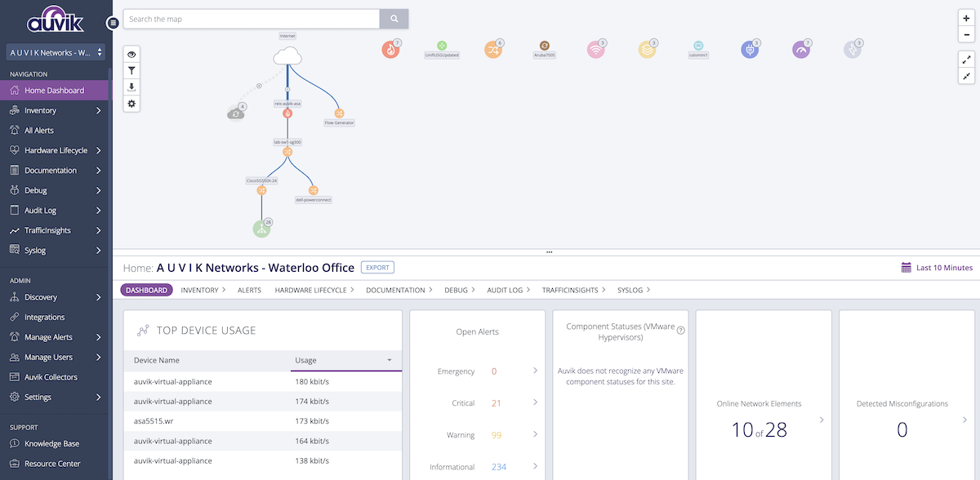Switch to the Alerts tab
The image size is (980, 480).
click(x=249, y=289)
